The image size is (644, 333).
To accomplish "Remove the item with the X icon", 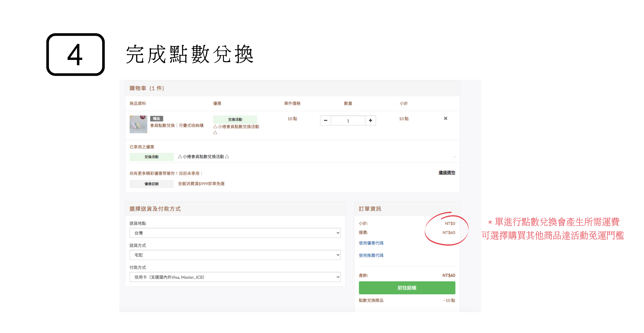I will (445, 118).
